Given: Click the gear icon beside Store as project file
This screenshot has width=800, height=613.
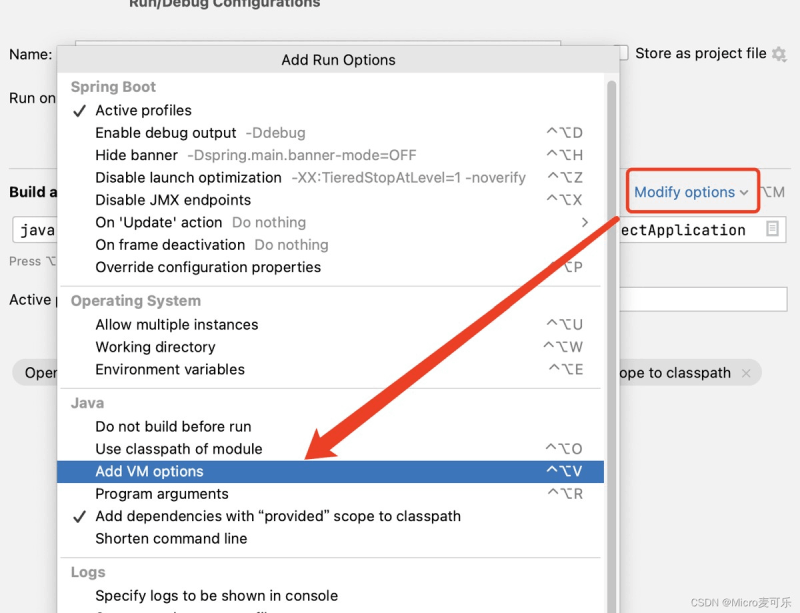Looking at the screenshot, I should click(x=779, y=54).
